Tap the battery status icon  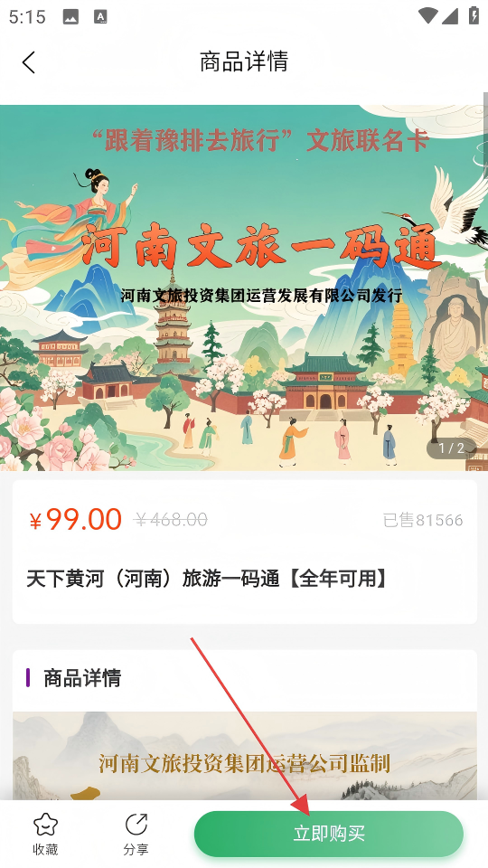pyautogui.click(x=474, y=15)
